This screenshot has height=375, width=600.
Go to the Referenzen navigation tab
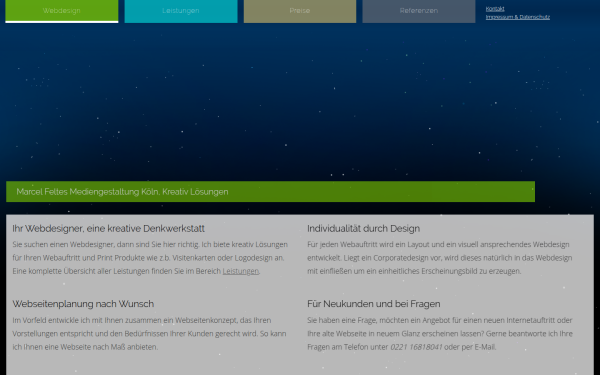[419, 11]
